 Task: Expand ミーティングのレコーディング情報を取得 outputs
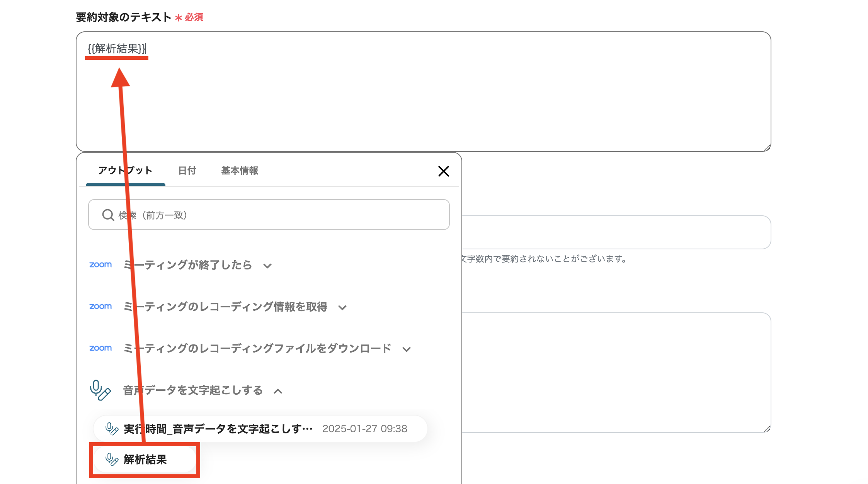(x=342, y=307)
